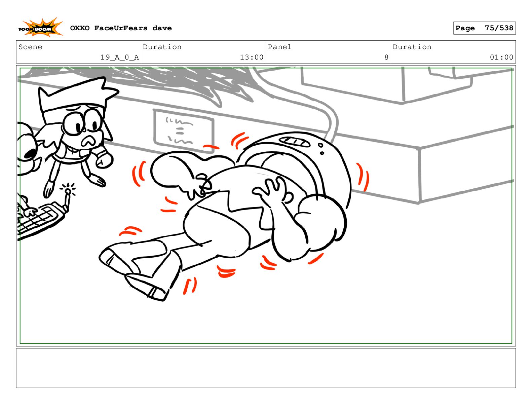Click the Toon Boom logo

pos(40,28)
